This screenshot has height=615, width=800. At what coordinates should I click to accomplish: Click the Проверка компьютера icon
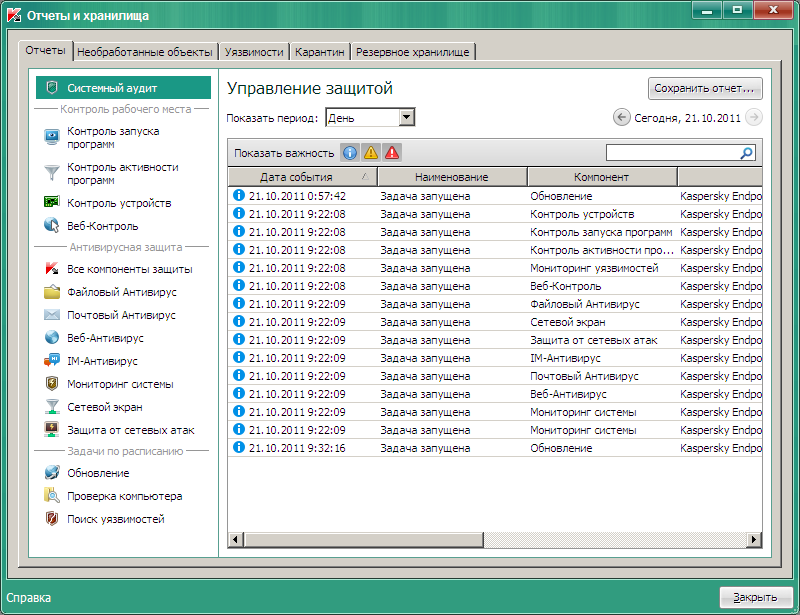click(x=51, y=496)
